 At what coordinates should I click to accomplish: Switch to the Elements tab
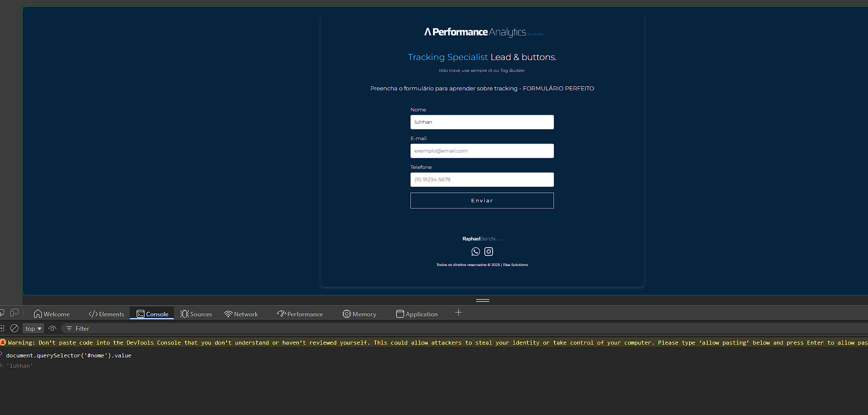[x=106, y=314]
